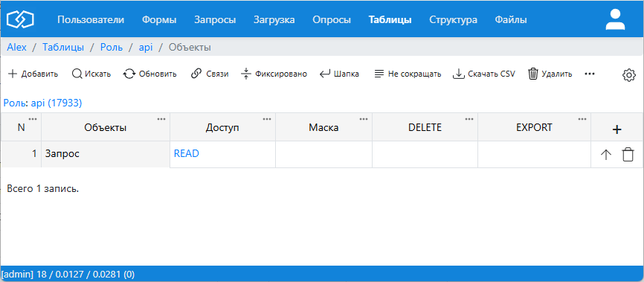Image resolution: width=644 pixels, height=282 pixels.
Task: Open the Доступ column options dots
Action: click(x=267, y=119)
